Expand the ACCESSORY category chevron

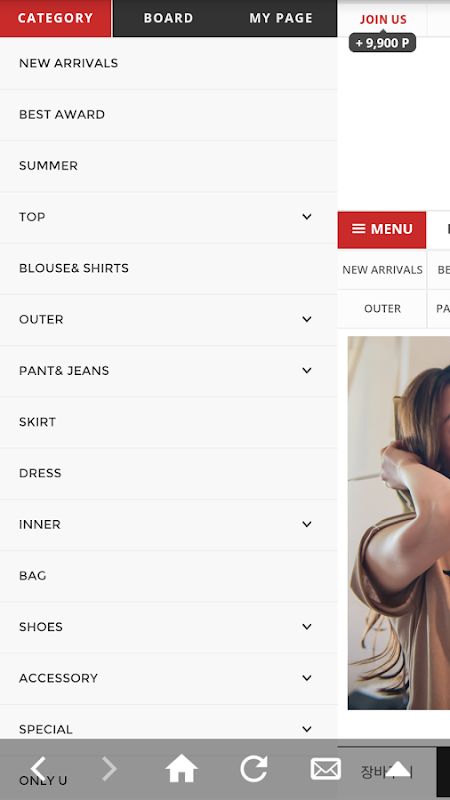click(x=307, y=678)
